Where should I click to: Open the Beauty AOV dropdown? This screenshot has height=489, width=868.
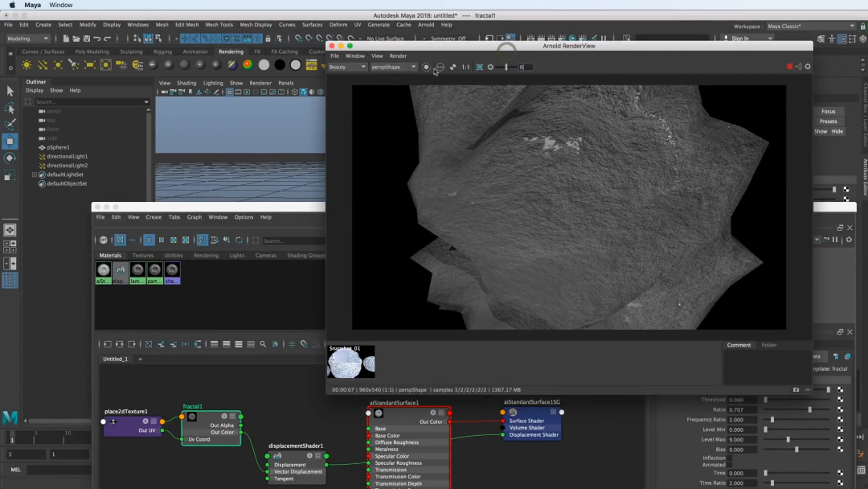pos(347,67)
